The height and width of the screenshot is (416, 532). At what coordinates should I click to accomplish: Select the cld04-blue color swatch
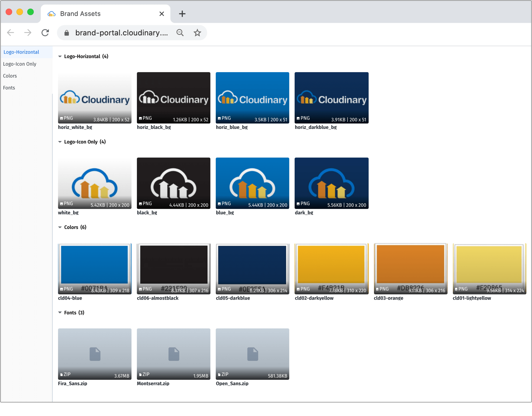click(x=95, y=268)
